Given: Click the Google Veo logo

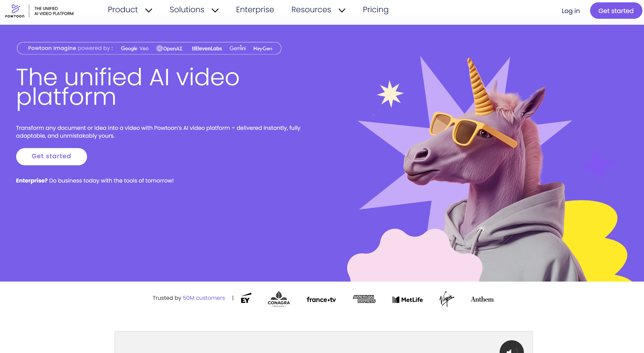Looking at the screenshot, I should tap(135, 48).
